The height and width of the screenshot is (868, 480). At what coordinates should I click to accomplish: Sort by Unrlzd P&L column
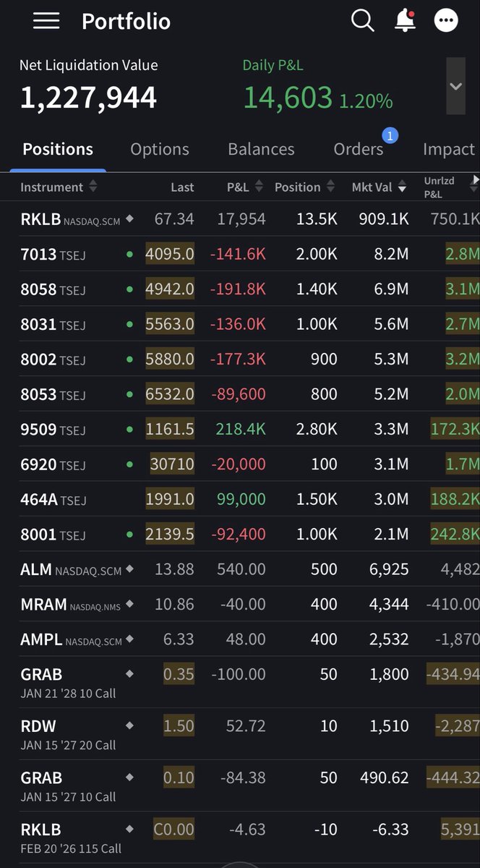[x=450, y=187]
